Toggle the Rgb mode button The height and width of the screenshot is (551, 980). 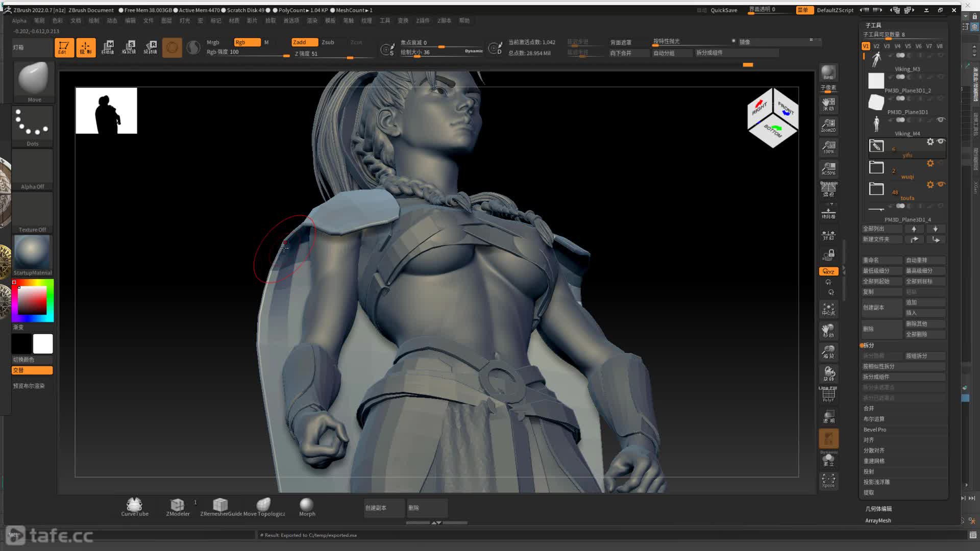tap(247, 42)
